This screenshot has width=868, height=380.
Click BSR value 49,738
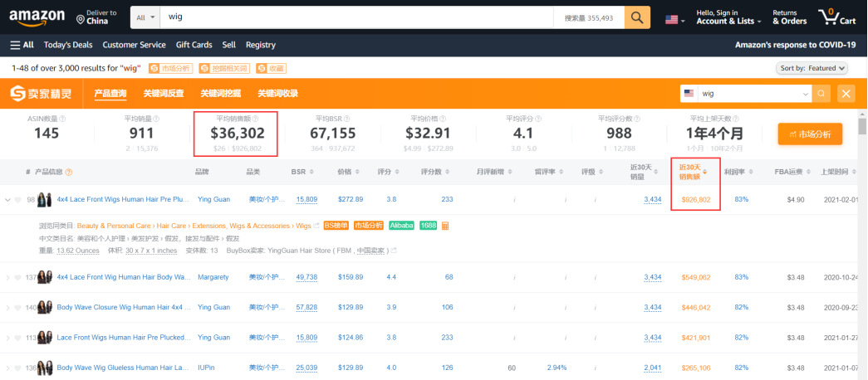point(306,277)
